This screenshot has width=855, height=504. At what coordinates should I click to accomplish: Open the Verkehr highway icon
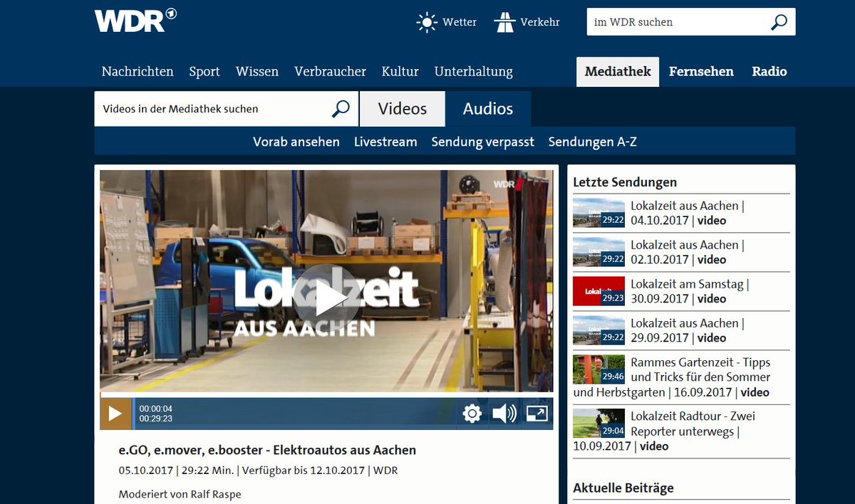pyautogui.click(x=504, y=22)
